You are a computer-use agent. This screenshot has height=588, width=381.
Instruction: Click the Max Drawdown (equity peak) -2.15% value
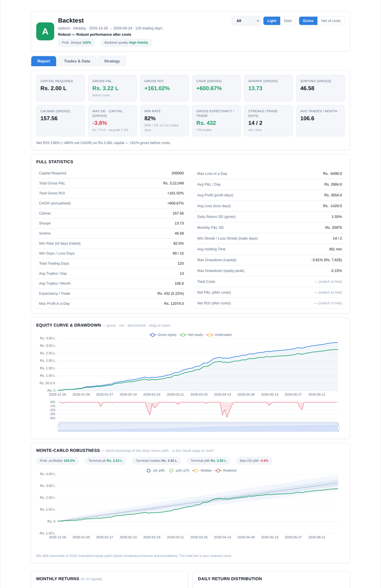pyautogui.click(x=336, y=271)
